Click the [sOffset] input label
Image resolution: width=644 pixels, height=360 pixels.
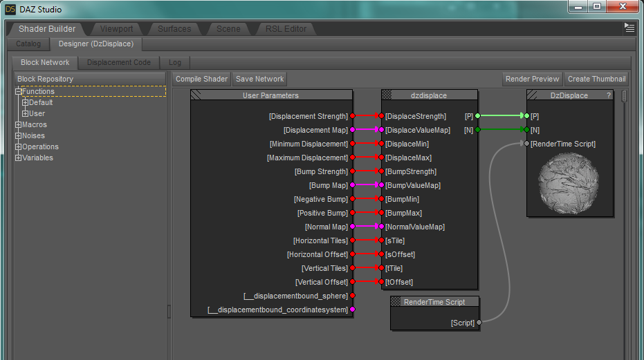[400, 254]
